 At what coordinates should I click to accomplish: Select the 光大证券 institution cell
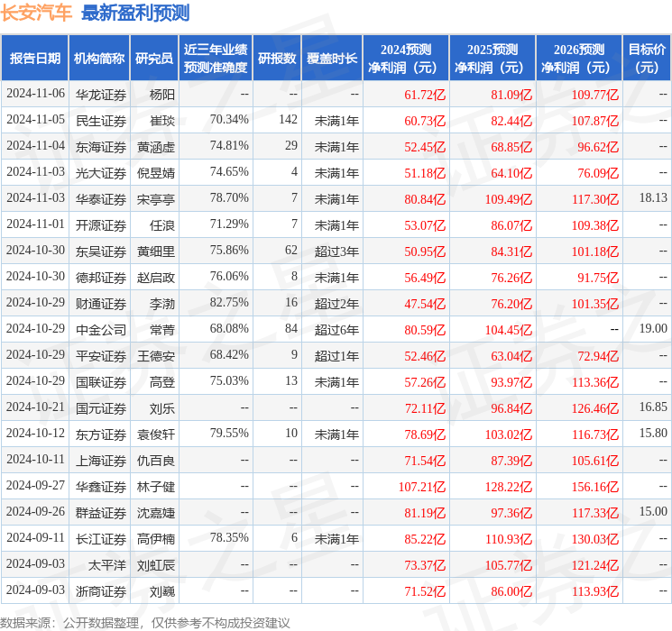click(x=101, y=173)
